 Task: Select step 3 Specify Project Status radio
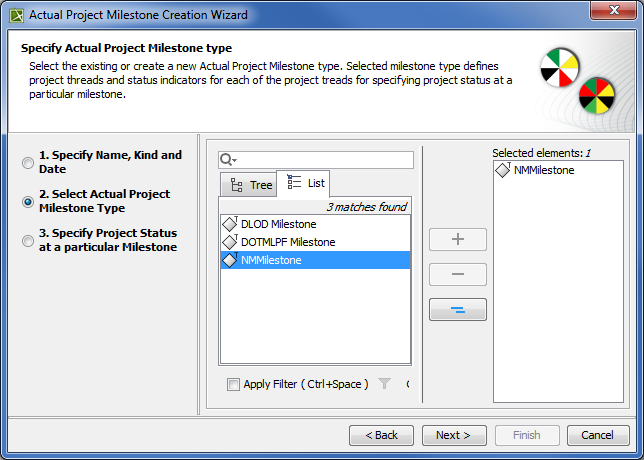(x=28, y=240)
